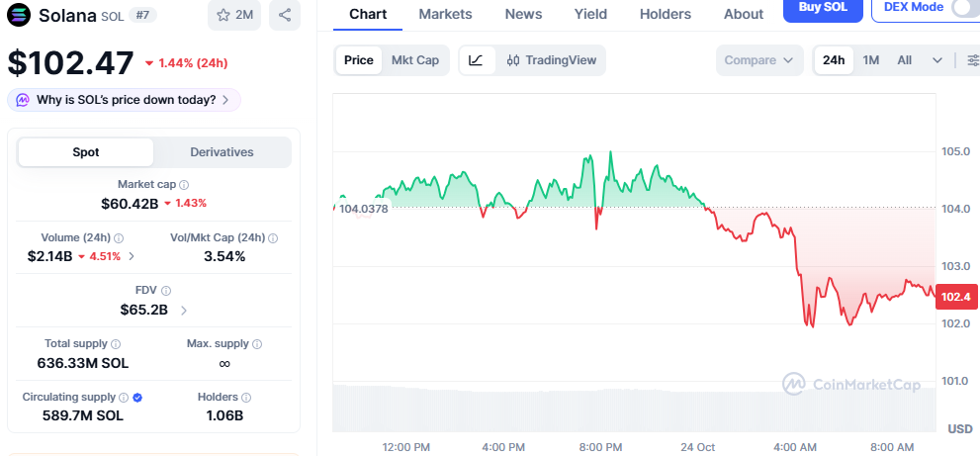Click the 24 Oct date label on chart axis
The width and height of the screenshot is (980, 456).
[698, 447]
